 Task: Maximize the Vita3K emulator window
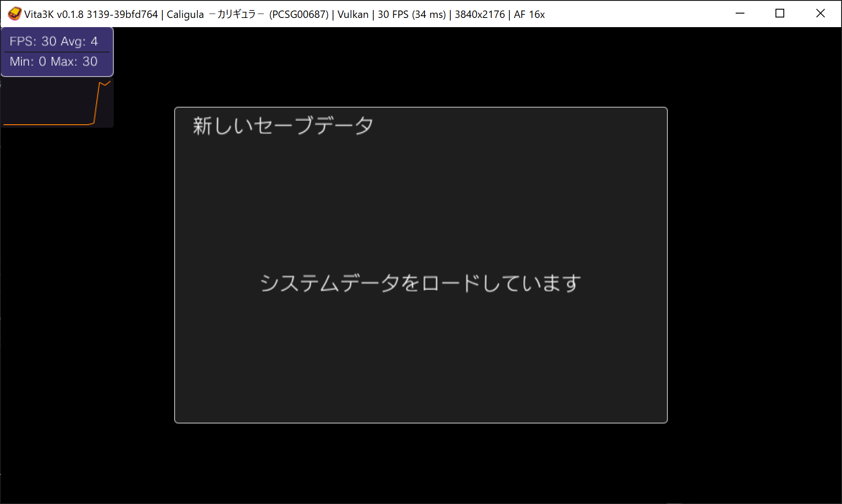[779, 14]
